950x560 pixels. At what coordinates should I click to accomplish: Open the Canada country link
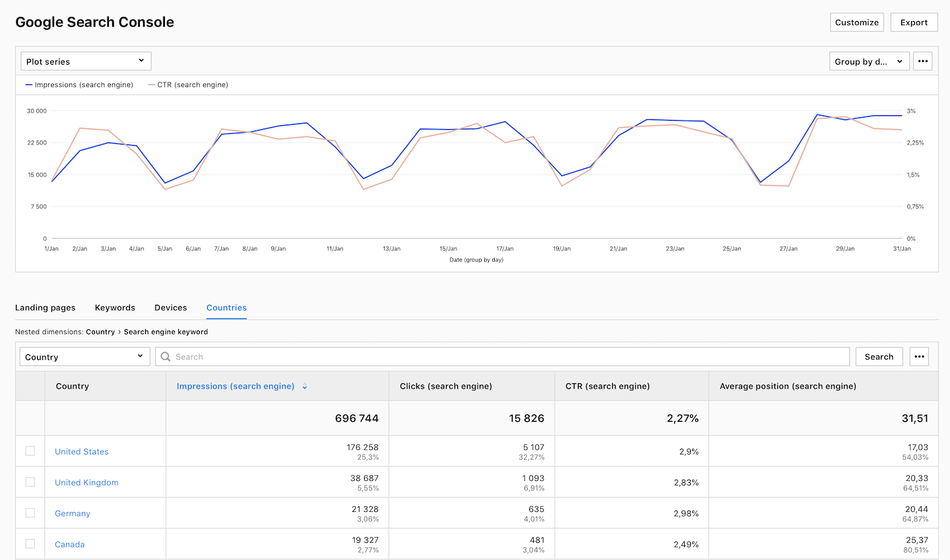click(x=70, y=545)
